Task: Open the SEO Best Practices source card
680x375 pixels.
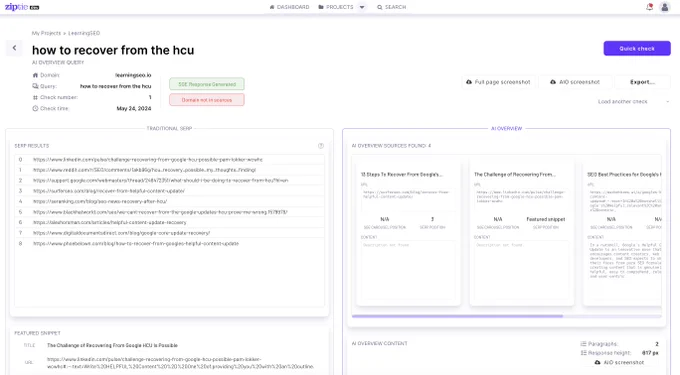Action: point(622,234)
